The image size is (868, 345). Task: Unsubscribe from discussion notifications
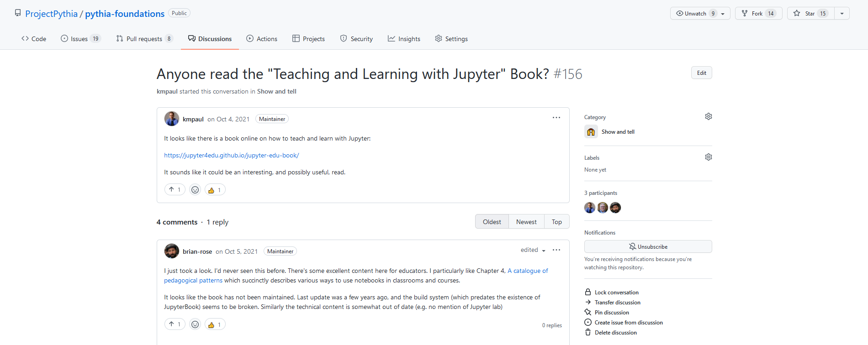(648, 246)
